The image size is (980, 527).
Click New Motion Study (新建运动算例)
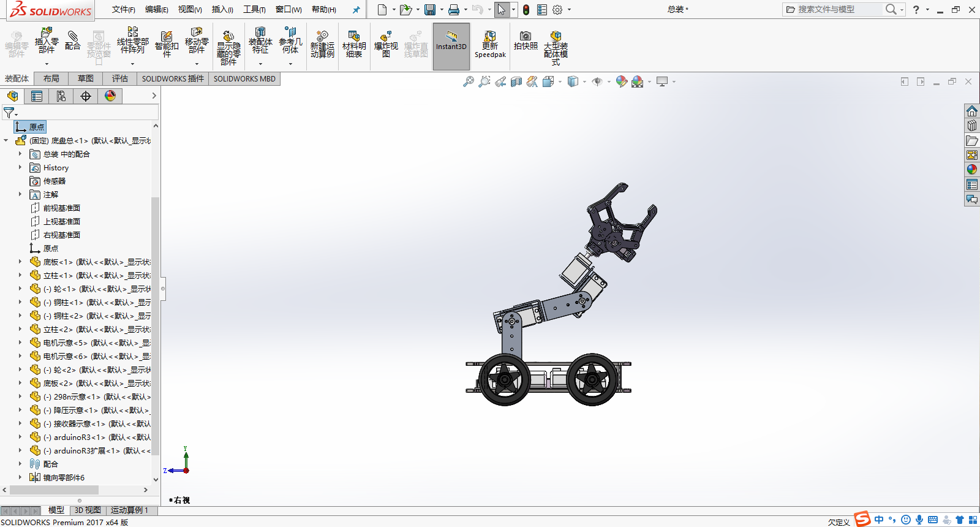pos(322,44)
